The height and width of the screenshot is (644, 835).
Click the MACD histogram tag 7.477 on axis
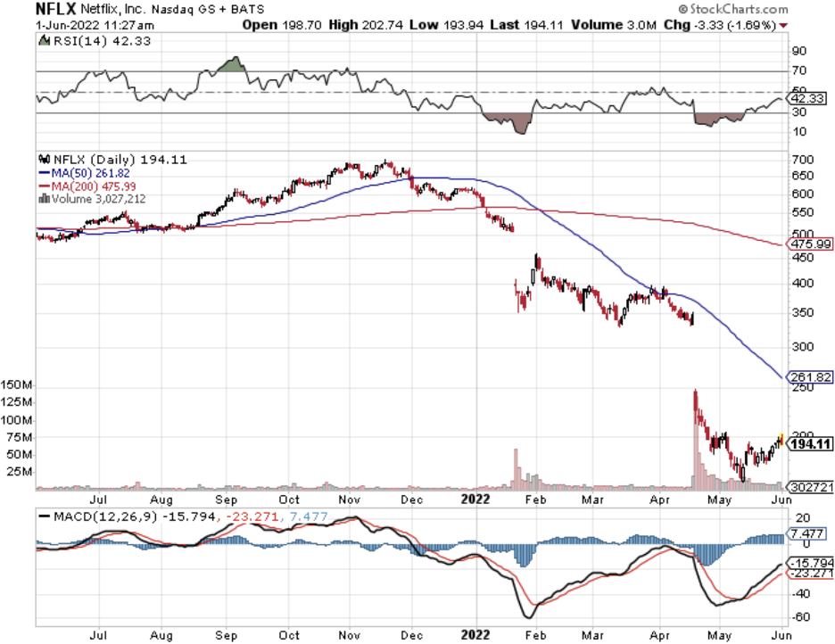tap(807, 533)
